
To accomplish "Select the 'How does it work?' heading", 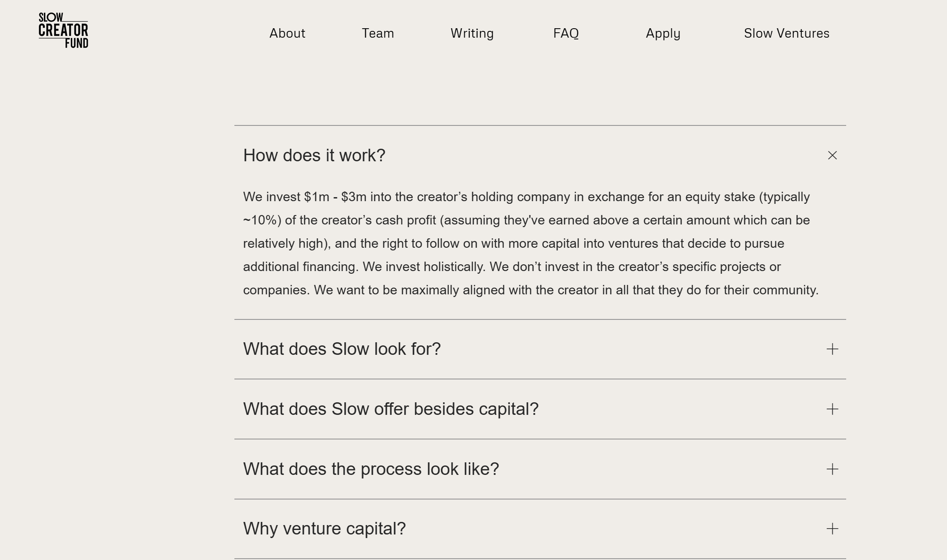I will click(314, 155).
